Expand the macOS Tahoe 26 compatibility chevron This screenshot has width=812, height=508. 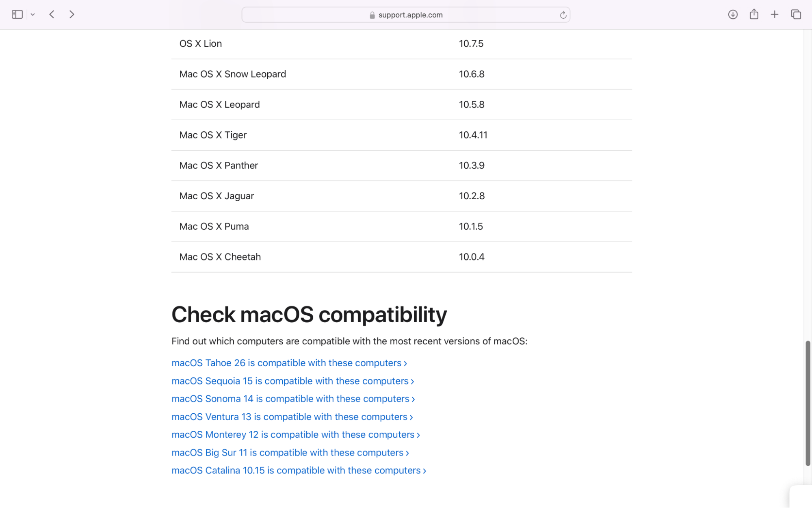point(405,363)
